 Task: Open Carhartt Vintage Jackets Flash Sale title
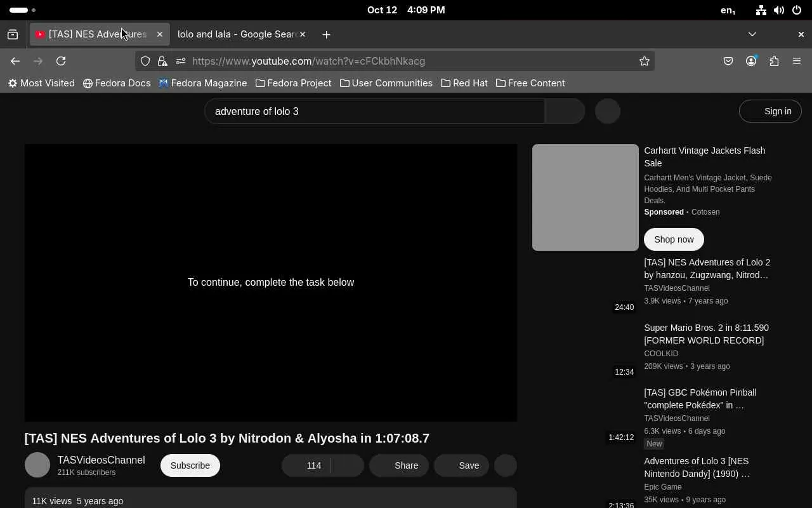point(705,157)
